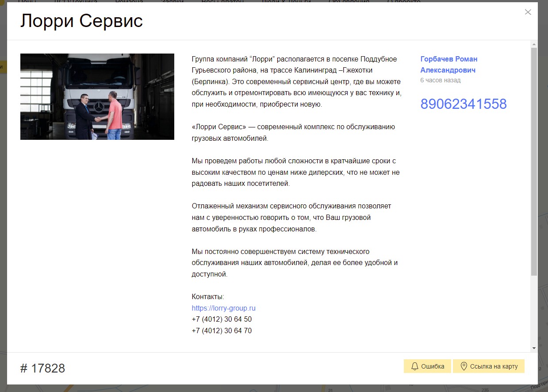Screen dimensions: 548x392
Task: Click the Контакты: label
Action: click(x=208, y=296)
